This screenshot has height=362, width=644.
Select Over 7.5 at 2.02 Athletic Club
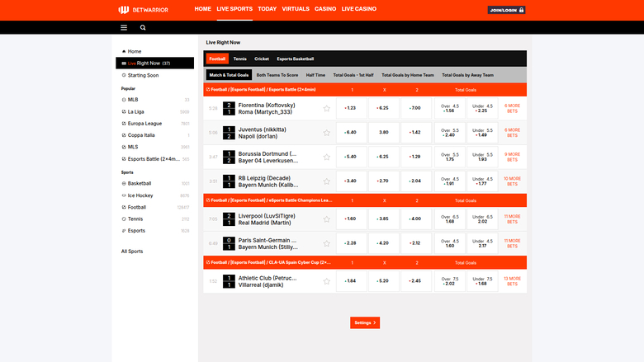450,281
